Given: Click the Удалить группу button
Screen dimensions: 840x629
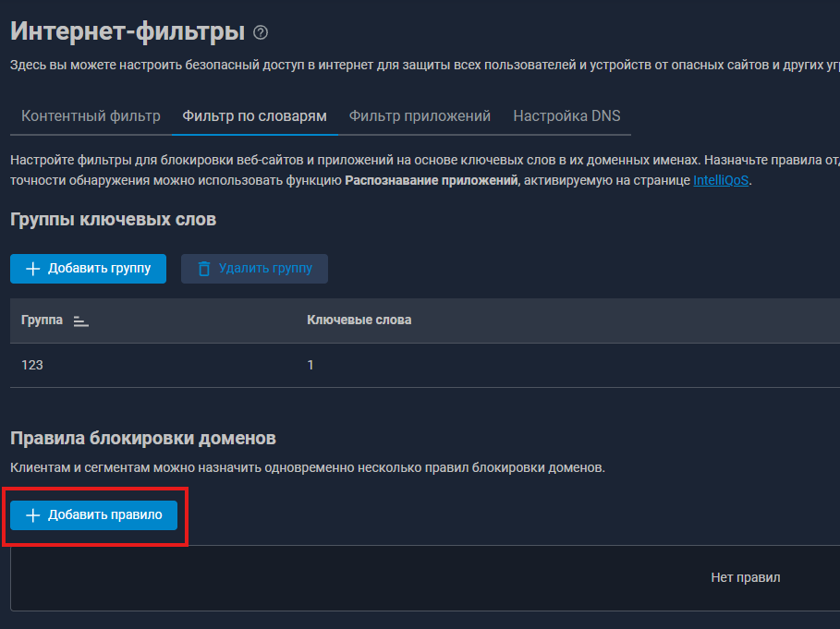Looking at the screenshot, I should coord(254,269).
